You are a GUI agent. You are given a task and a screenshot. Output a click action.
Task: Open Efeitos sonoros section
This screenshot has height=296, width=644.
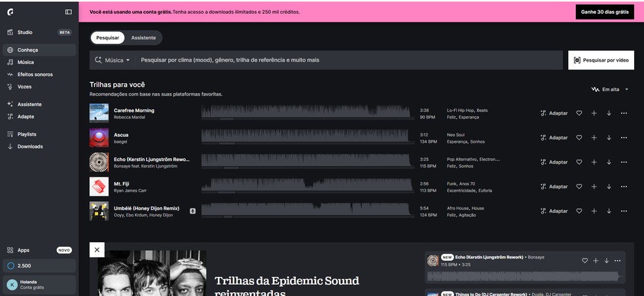39,75
